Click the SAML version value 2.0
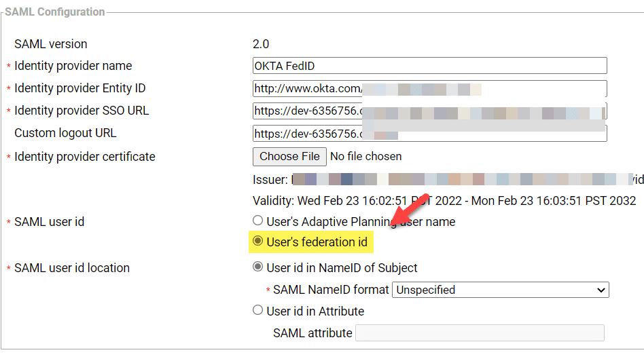 [261, 44]
